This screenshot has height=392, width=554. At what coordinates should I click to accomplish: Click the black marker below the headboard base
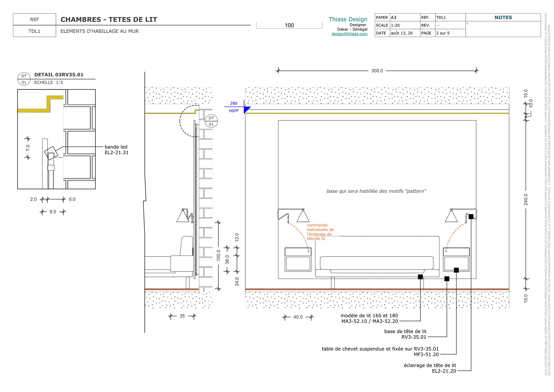[447, 279]
